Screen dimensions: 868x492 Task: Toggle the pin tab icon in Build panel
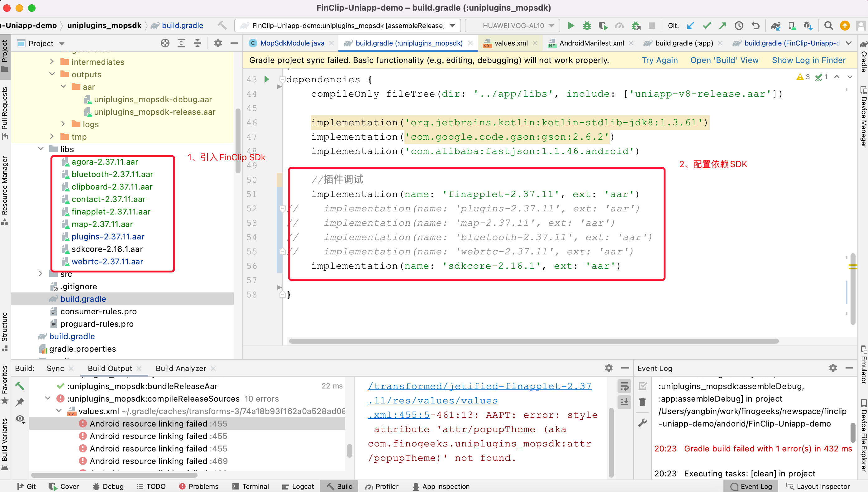[20, 402]
